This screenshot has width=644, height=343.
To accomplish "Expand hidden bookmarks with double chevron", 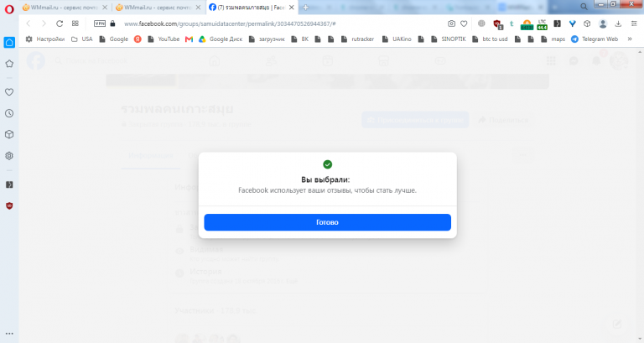I will (630, 39).
